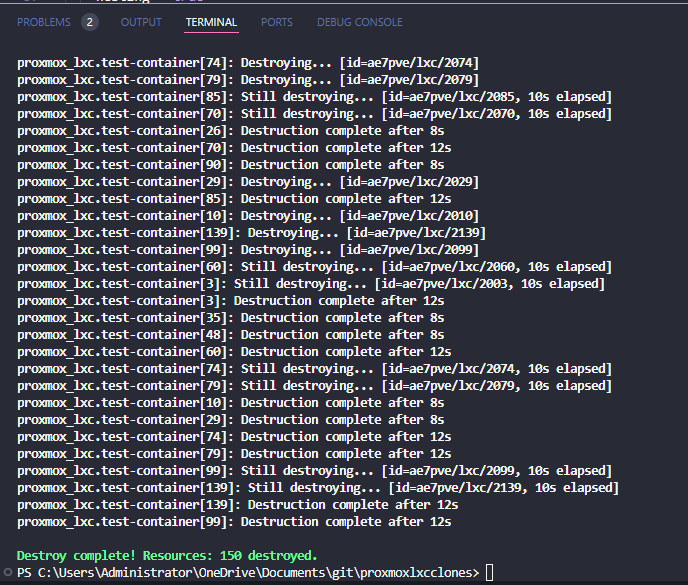Click 'test-container[99]: Destroying...' line
Viewport: 688px width, 585px height.
point(248,250)
